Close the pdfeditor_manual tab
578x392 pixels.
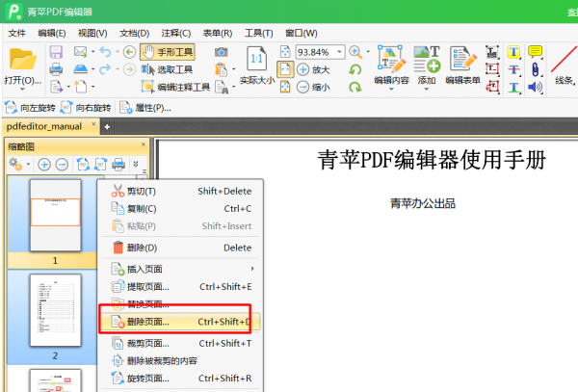tap(93, 124)
